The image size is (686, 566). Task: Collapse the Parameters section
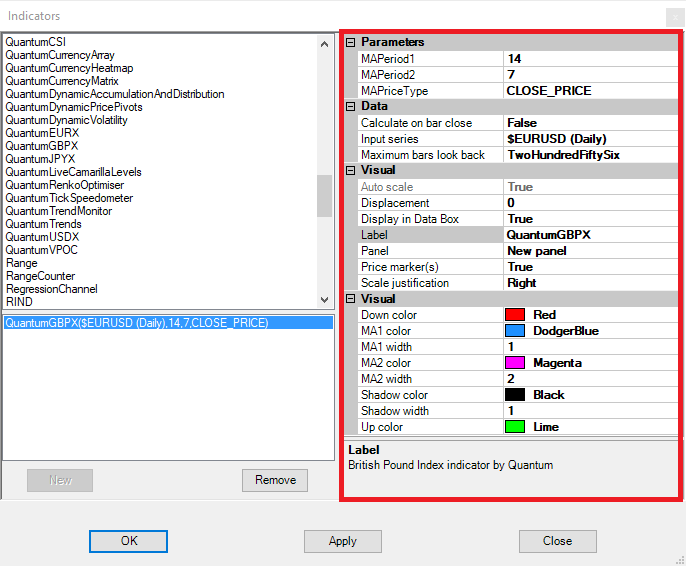[350, 42]
